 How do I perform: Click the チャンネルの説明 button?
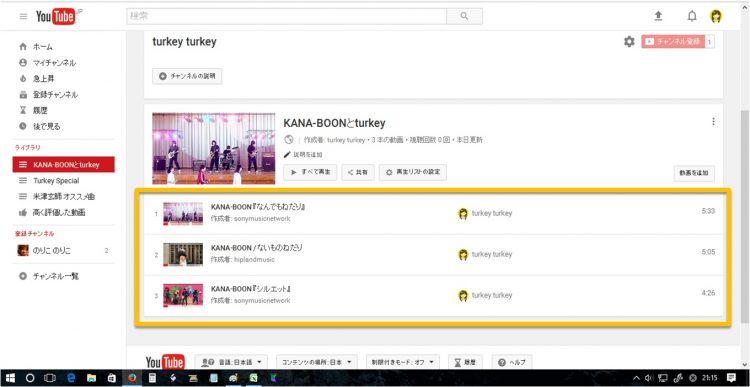[x=187, y=76]
